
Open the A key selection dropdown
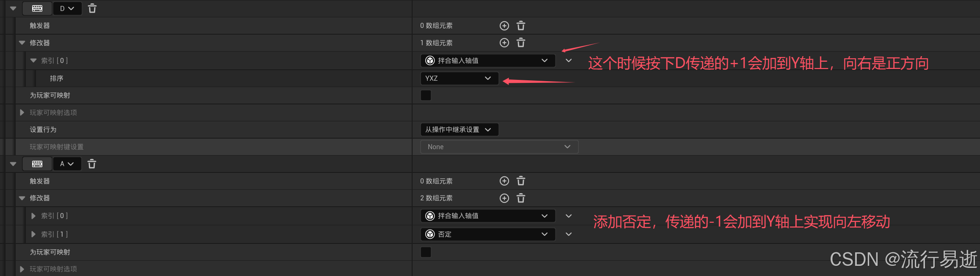pos(67,164)
